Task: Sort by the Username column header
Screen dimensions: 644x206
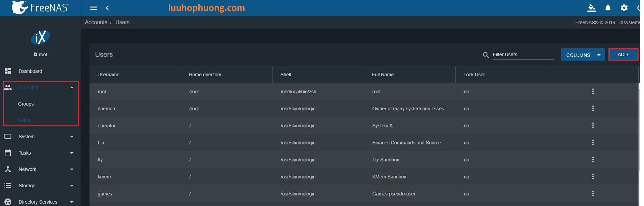Action: coord(109,75)
